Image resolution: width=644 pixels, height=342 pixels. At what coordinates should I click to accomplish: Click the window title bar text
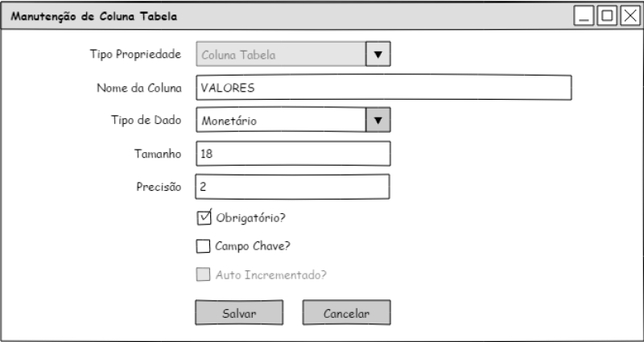tap(94, 16)
